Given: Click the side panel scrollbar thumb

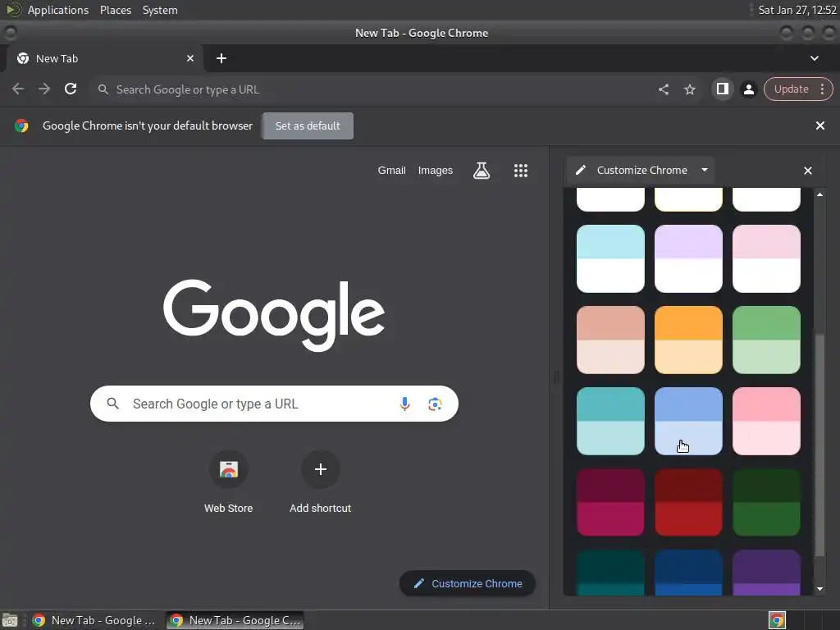Looking at the screenshot, I should point(819,445).
